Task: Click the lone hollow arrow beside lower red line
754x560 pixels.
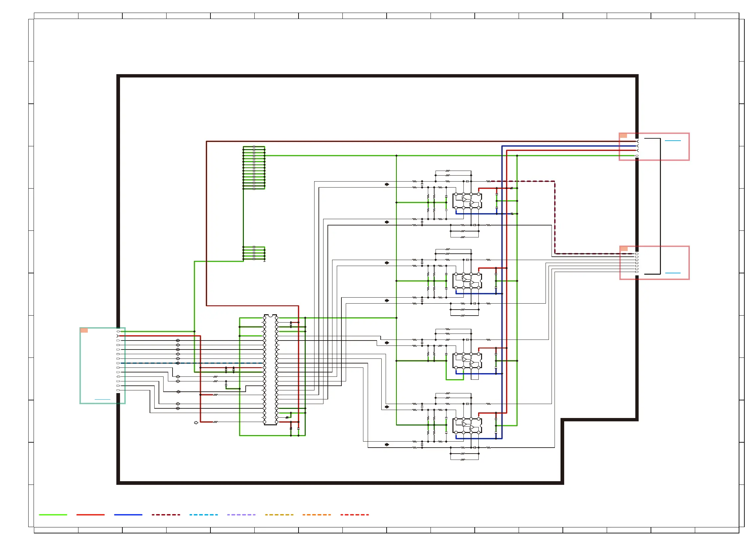Action: pyautogui.click(x=196, y=423)
